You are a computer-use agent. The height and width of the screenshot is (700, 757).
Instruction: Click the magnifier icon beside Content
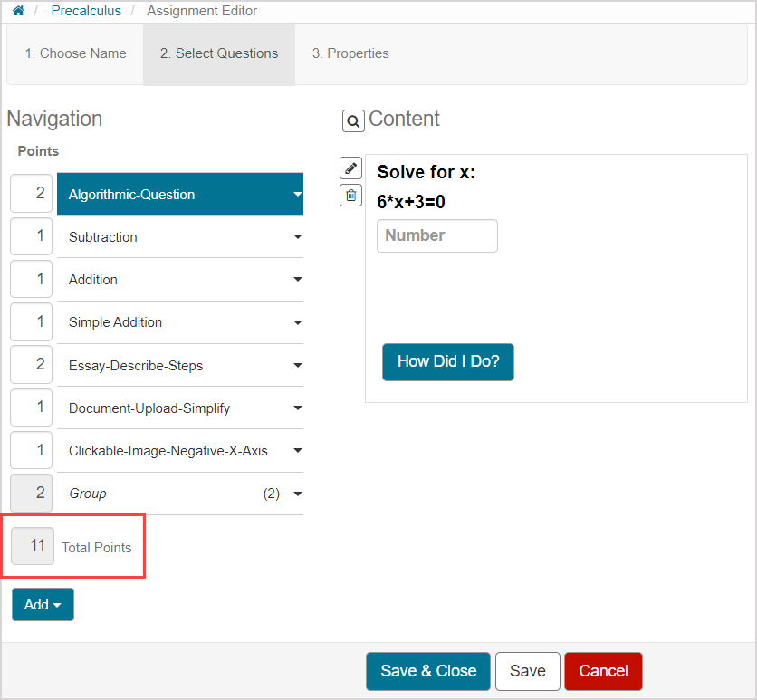(353, 120)
